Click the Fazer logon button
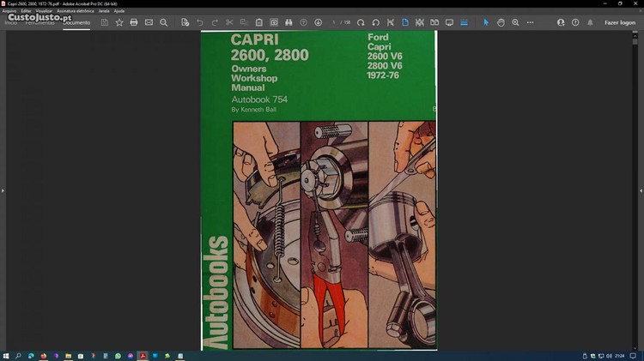Screen dimensions: 644x361 [620, 22]
